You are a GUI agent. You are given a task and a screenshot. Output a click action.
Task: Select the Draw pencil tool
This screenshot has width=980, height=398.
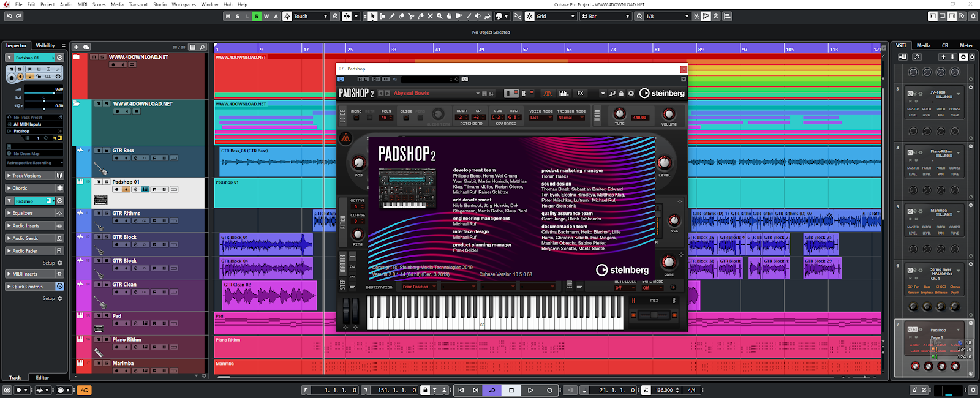pos(392,16)
